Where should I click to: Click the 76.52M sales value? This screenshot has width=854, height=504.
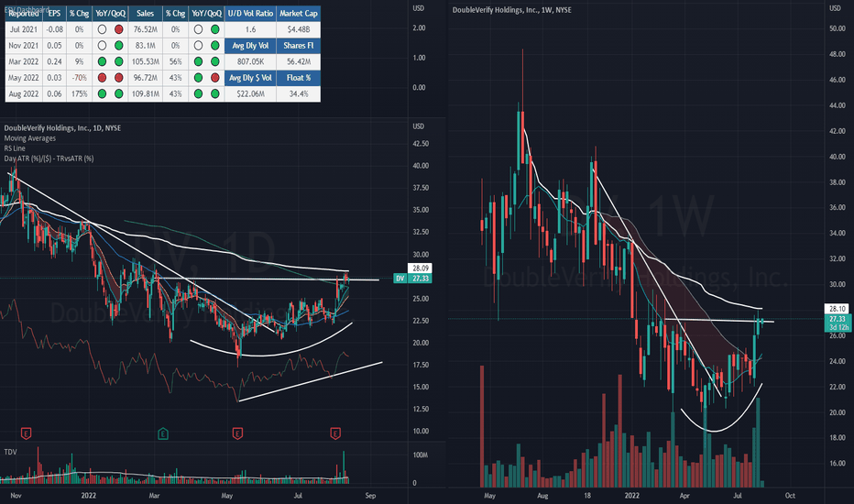coord(146,29)
